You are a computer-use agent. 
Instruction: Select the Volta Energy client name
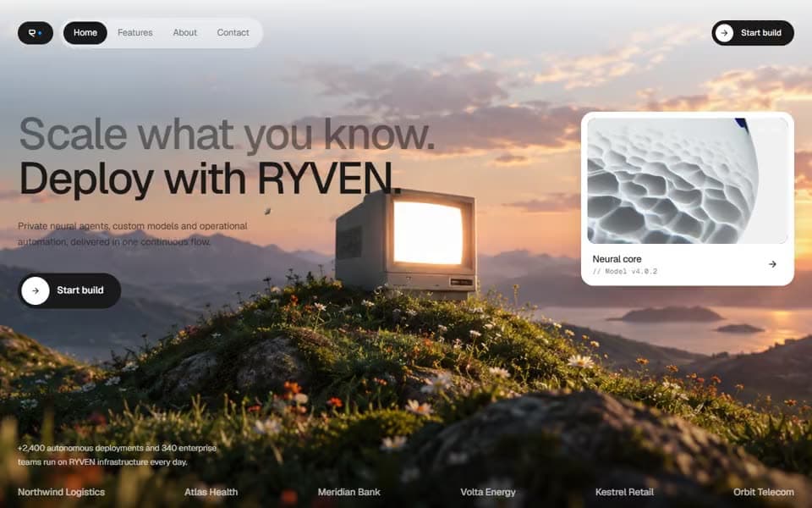tap(488, 492)
